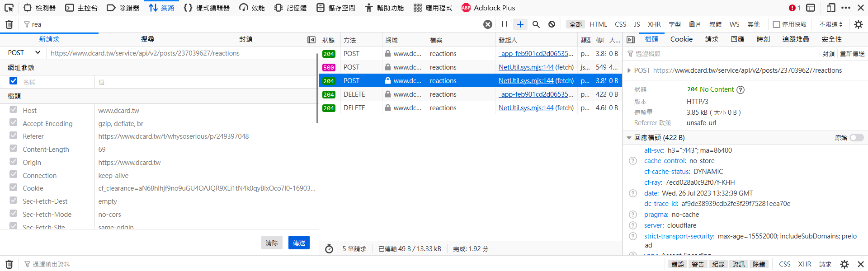Toggle the Cookie header checkbox
Screen dimensions: 868x271
pyautogui.click(x=13, y=187)
